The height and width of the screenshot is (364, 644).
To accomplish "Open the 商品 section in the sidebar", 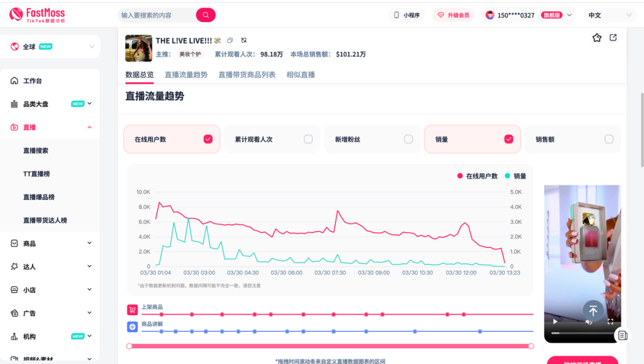I will (14, 243).
